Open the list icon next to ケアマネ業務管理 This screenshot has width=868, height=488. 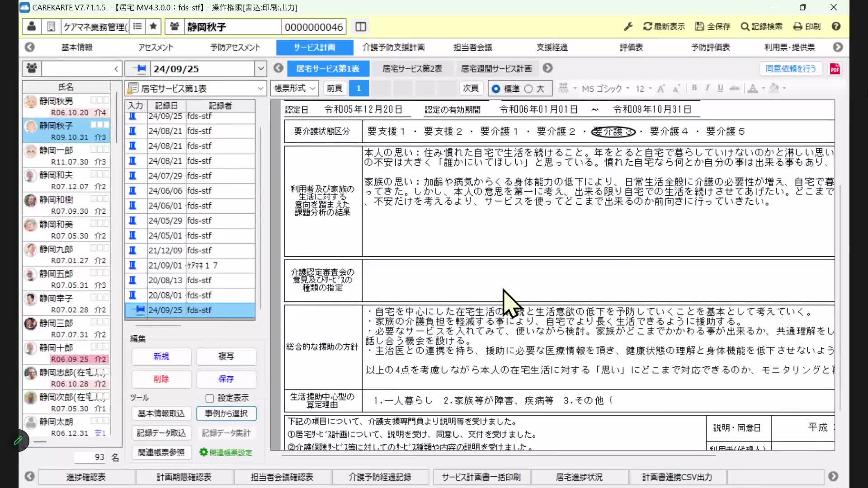137,27
